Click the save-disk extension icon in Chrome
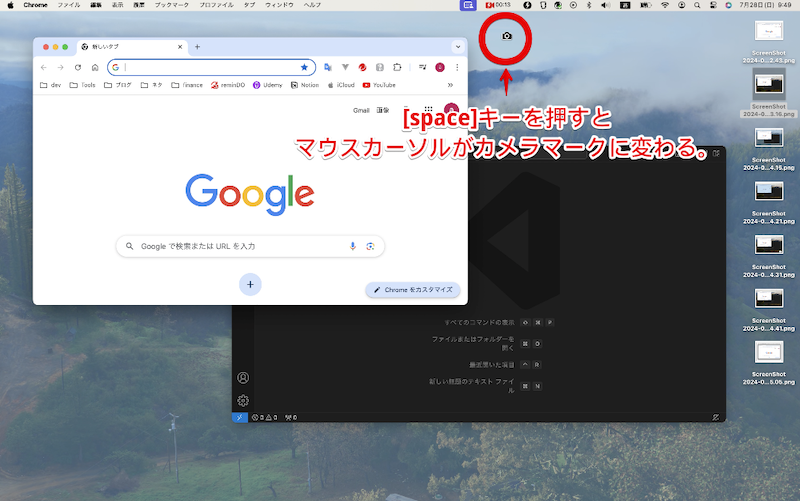Image resolution: width=800 pixels, height=501 pixels. [380, 67]
